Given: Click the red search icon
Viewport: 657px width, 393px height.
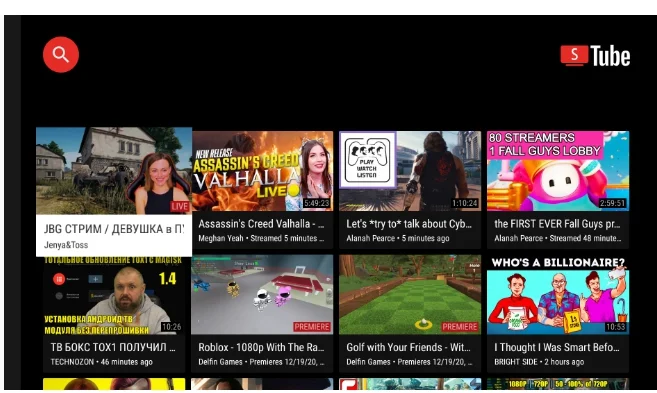Looking at the screenshot, I should [61, 54].
